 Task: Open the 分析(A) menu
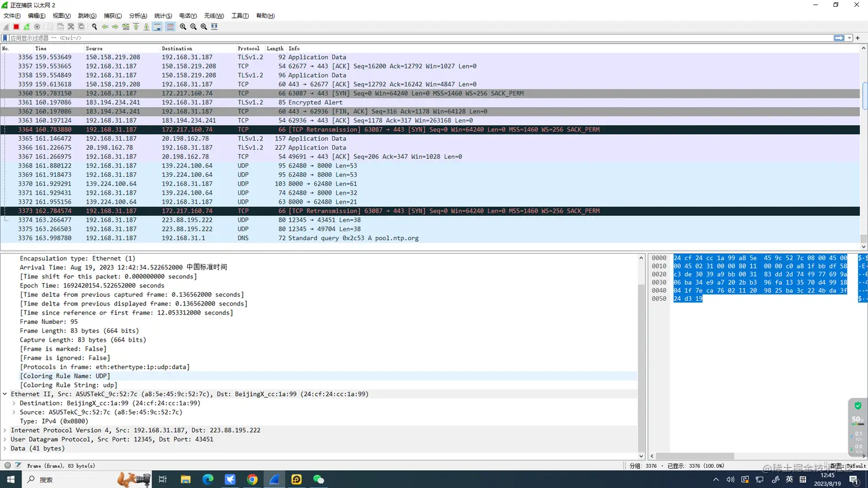138,16
